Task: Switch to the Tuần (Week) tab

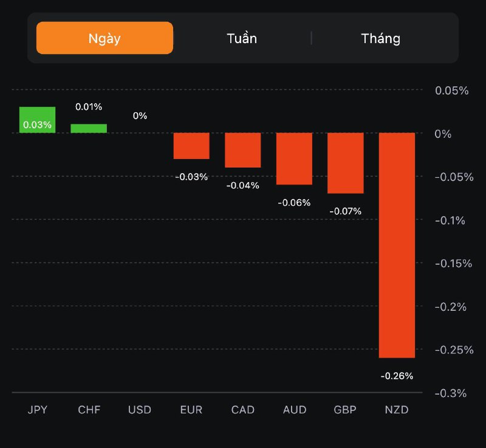Action: (x=242, y=38)
